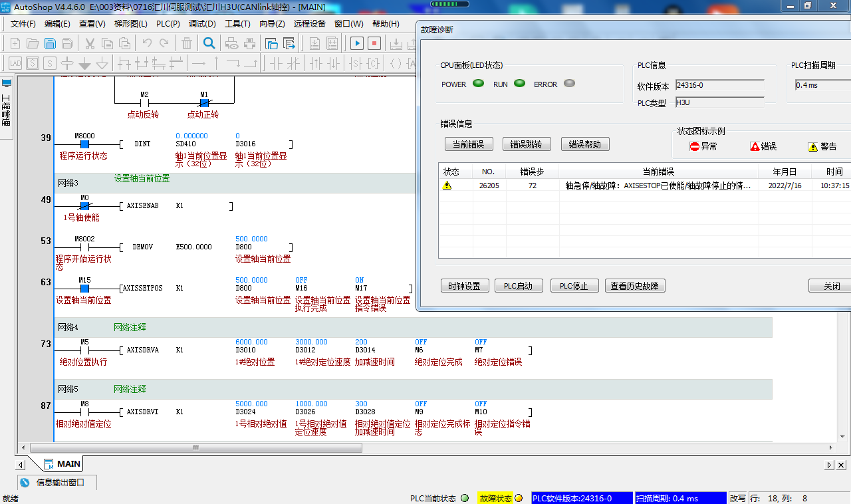The image size is (851, 504).
Task: Open the 文件(F) menu
Action: click(23, 24)
